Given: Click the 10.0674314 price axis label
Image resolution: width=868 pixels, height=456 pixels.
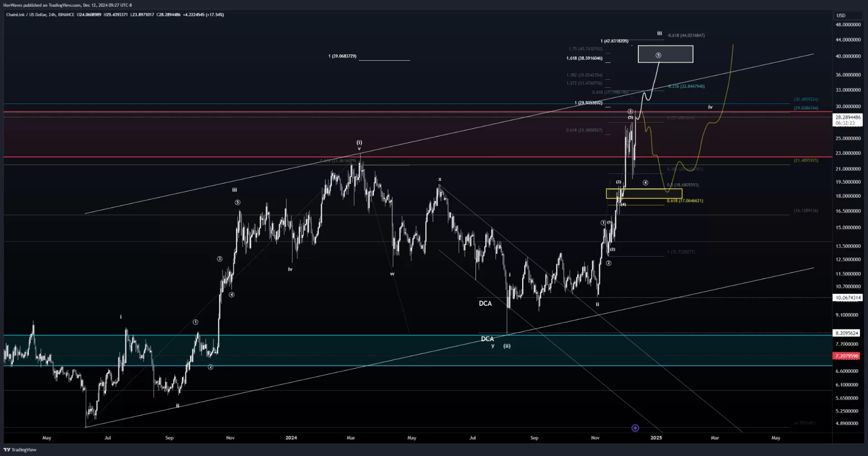Looking at the screenshot, I should point(848,298).
